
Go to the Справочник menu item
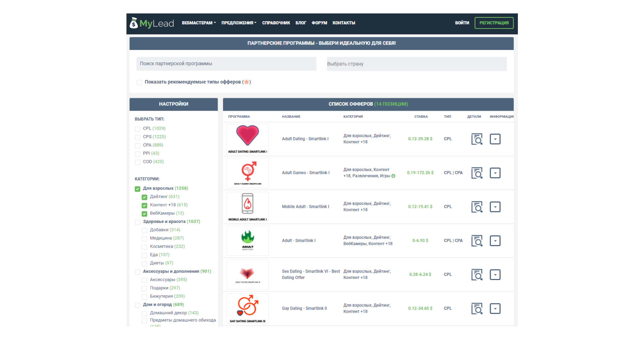[x=276, y=23]
